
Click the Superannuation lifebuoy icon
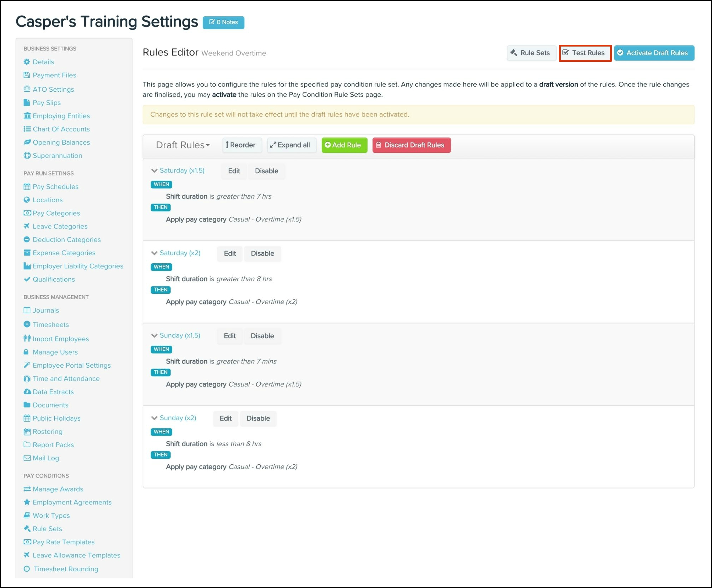[27, 156]
